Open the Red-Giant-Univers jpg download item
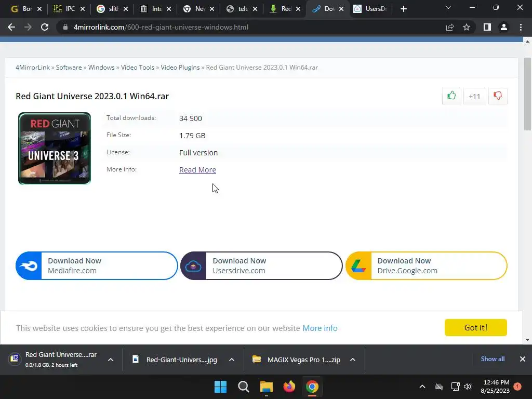 [x=177, y=360]
